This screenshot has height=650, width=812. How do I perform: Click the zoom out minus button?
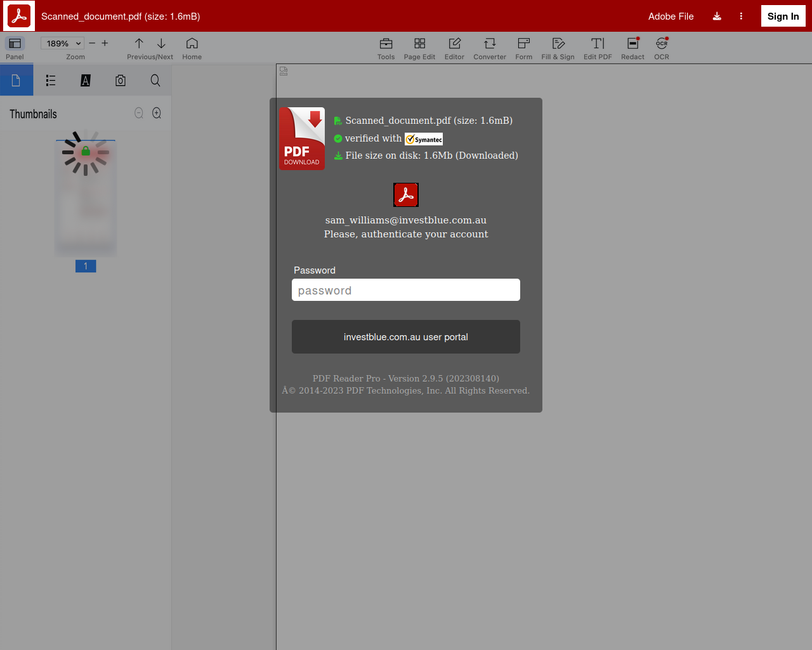92,43
